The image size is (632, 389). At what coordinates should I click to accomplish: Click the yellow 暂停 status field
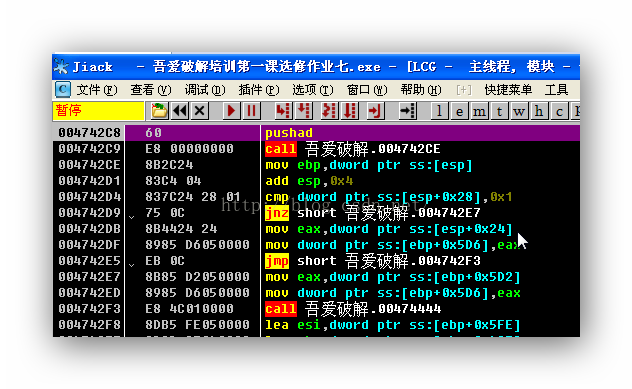(x=98, y=111)
